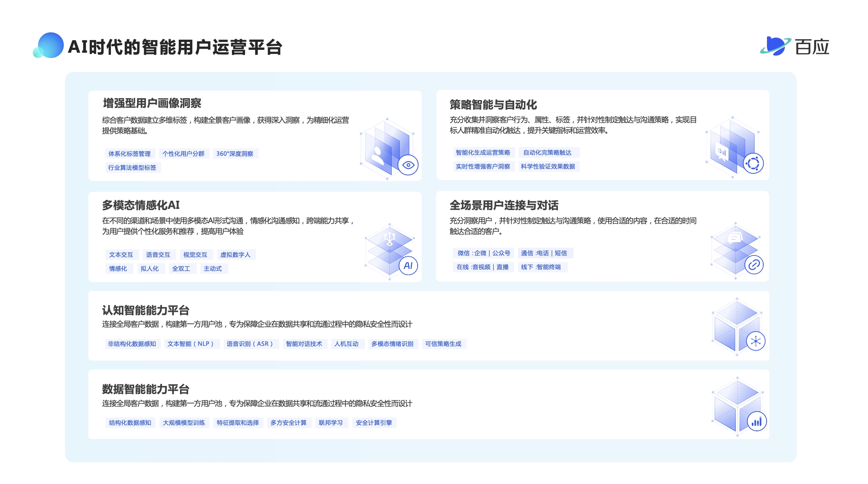868x484 pixels.
Task: Select the 虚拟数字人 tag
Action: [236, 255]
